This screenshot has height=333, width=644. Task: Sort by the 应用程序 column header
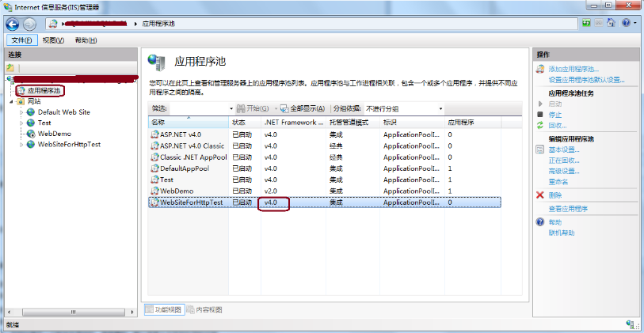point(473,123)
